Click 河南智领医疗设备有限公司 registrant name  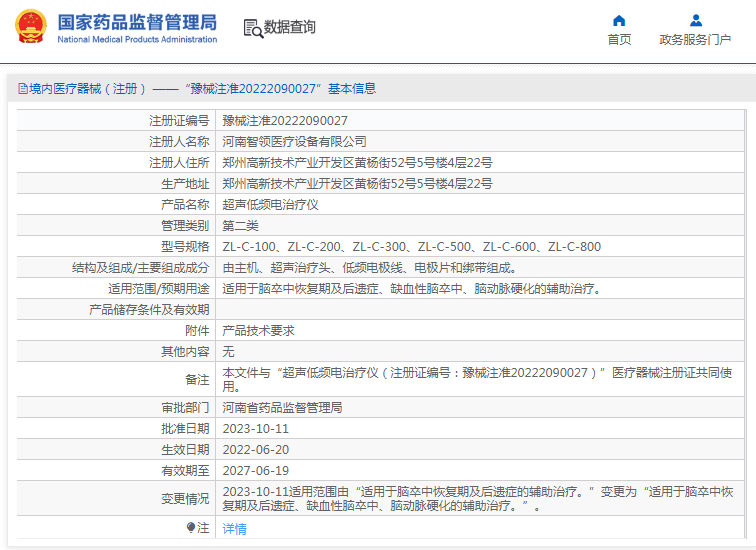tap(294, 142)
